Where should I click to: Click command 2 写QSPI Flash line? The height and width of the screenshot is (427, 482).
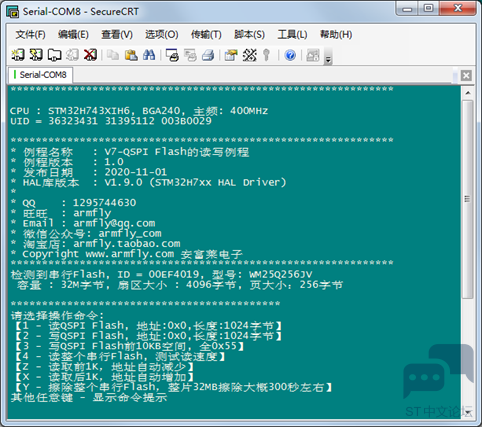tap(148, 336)
